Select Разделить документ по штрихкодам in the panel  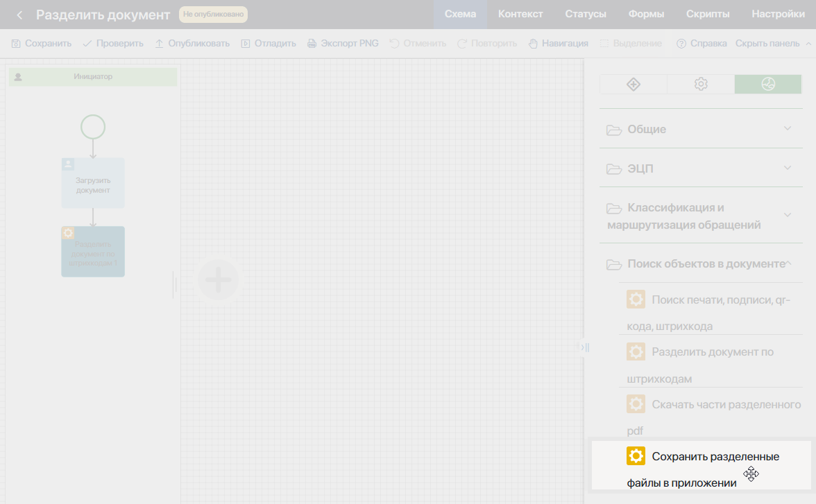click(x=711, y=365)
